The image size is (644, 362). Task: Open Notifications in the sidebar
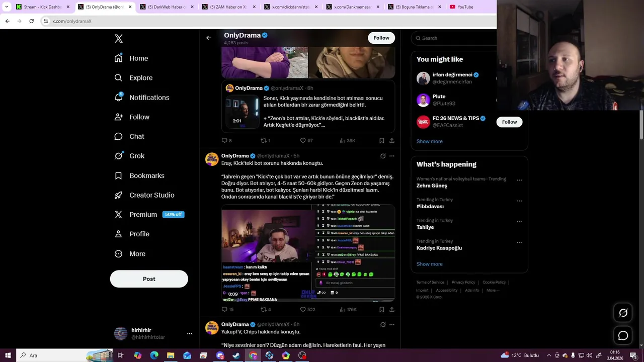pyautogui.click(x=142, y=98)
